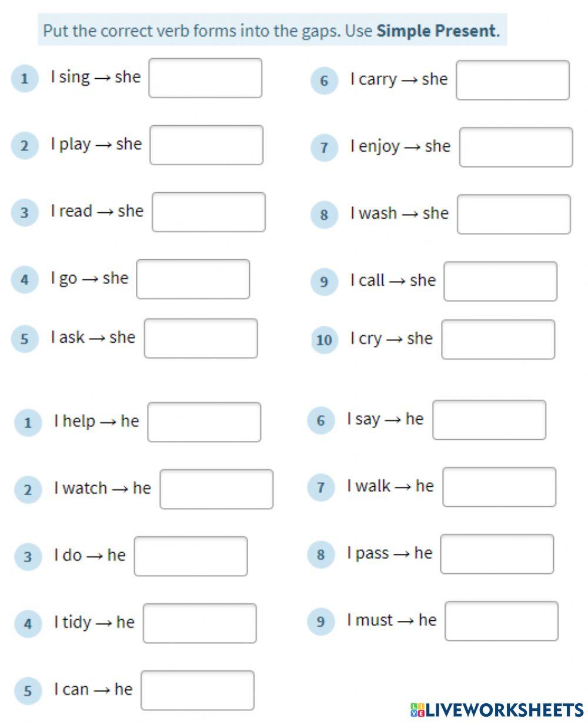
Task: Select the answer box for 'I carry → she'
Action: point(513,80)
